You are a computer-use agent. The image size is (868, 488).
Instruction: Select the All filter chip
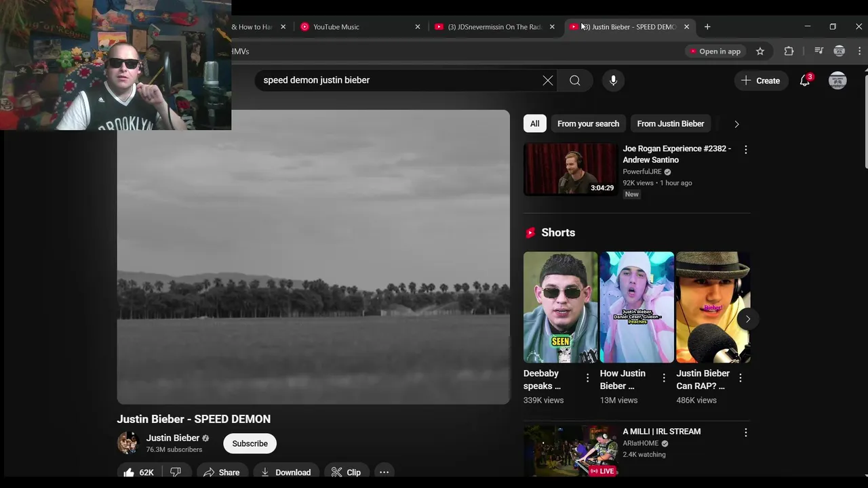point(535,124)
